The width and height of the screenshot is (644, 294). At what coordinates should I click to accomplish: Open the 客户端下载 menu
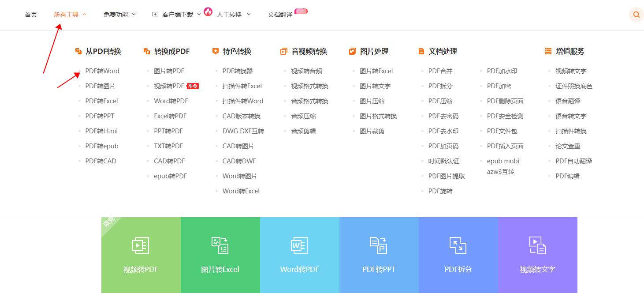click(178, 15)
